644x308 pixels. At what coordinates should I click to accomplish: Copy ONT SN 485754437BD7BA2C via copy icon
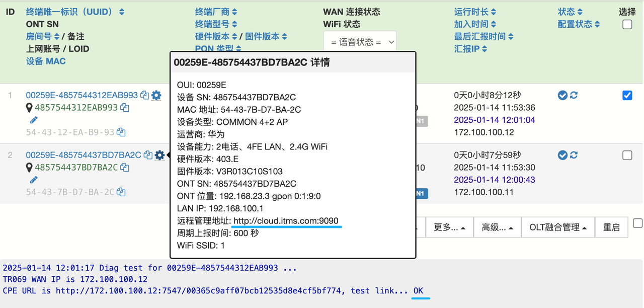pos(125,168)
